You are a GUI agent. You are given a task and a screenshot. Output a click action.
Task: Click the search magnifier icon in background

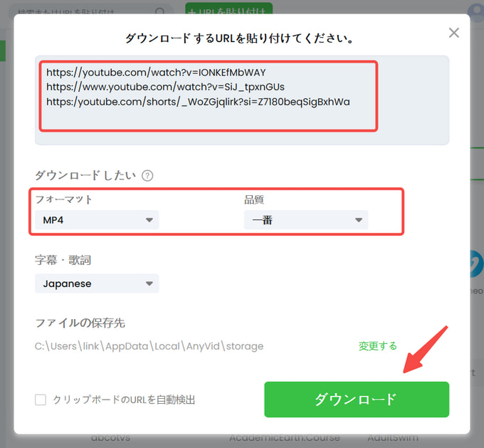[160, 11]
